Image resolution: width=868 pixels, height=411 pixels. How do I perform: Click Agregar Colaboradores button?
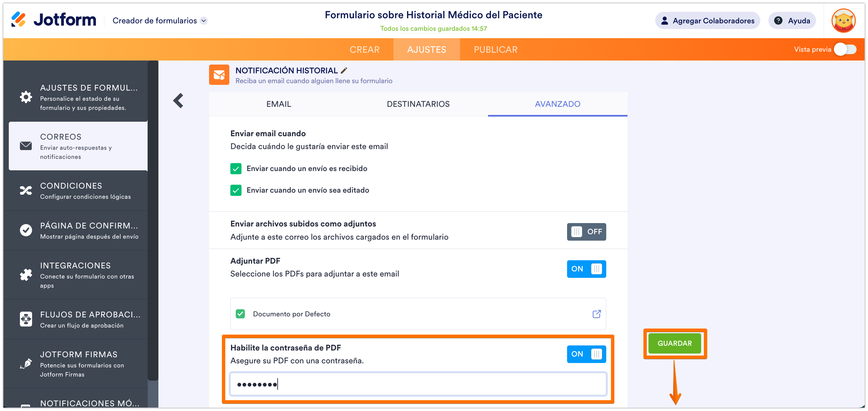coord(708,21)
